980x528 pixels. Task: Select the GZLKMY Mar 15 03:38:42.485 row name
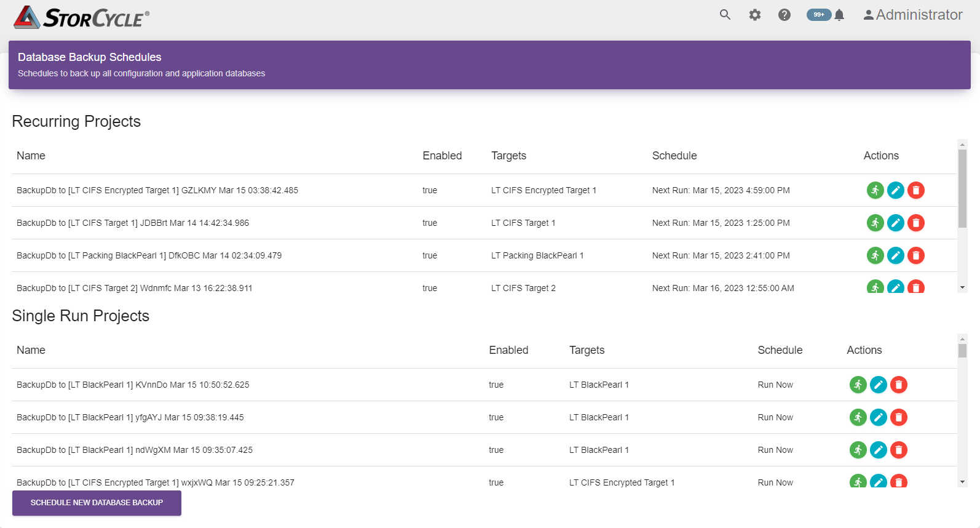(x=157, y=190)
